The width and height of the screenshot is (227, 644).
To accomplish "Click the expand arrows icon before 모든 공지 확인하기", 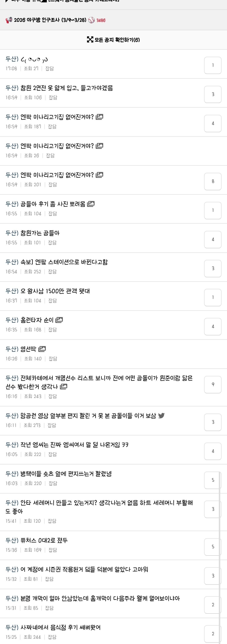I will (90, 40).
